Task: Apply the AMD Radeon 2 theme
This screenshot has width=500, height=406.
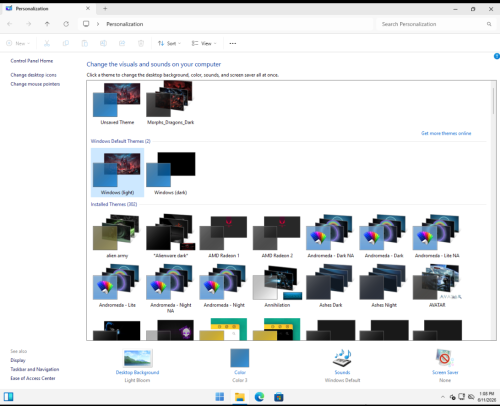Action: (277, 236)
